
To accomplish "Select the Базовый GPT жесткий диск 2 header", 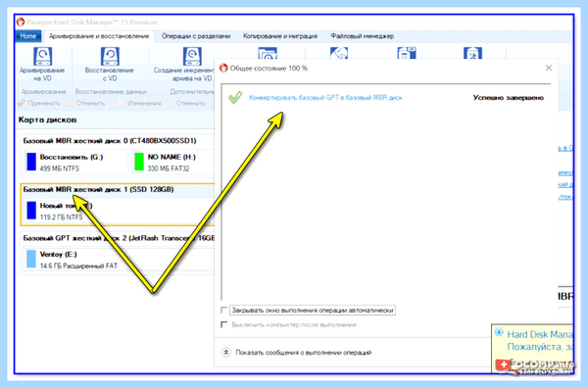I will point(119,238).
